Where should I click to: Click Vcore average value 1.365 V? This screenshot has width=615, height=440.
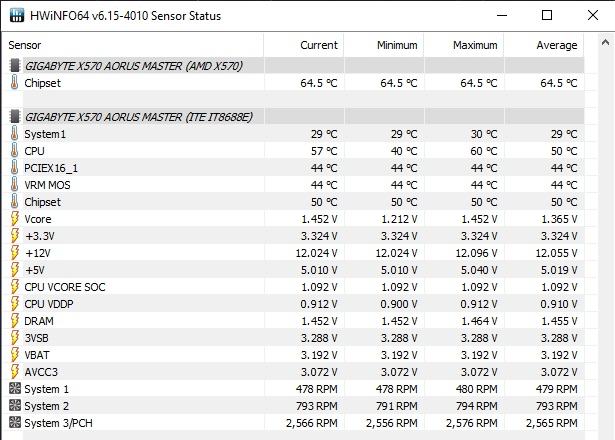tap(559, 219)
